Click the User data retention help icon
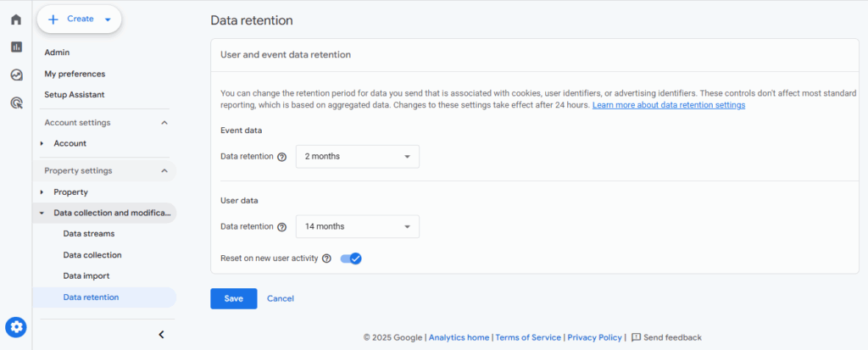The image size is (868, 350). click(281, 226)
